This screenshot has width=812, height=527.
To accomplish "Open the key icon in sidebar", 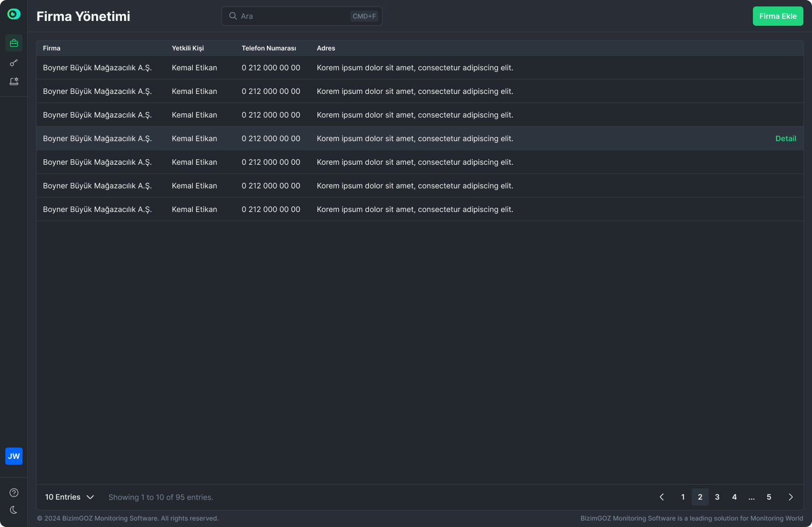I will point(14,63).
